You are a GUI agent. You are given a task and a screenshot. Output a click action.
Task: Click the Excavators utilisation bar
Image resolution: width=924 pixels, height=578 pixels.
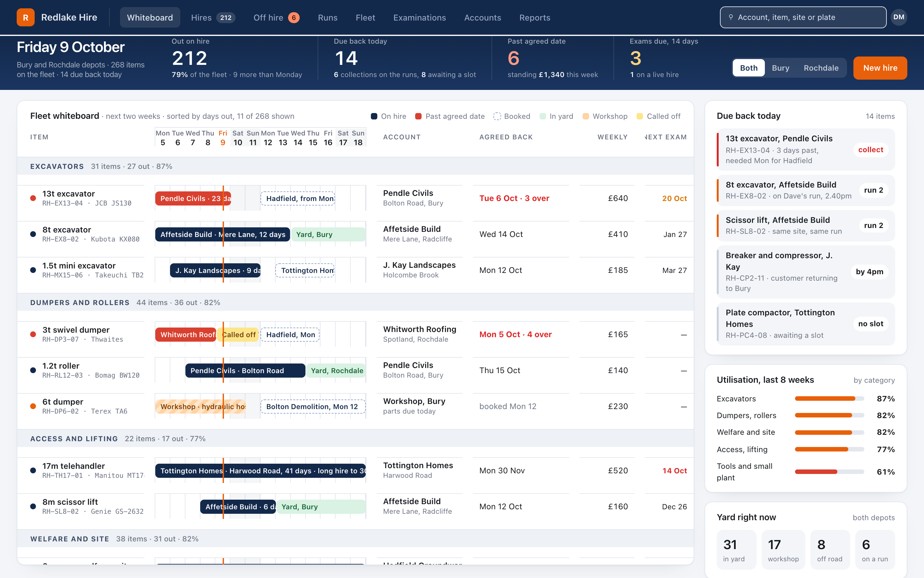pyautogui.click(x=829, y=399)
